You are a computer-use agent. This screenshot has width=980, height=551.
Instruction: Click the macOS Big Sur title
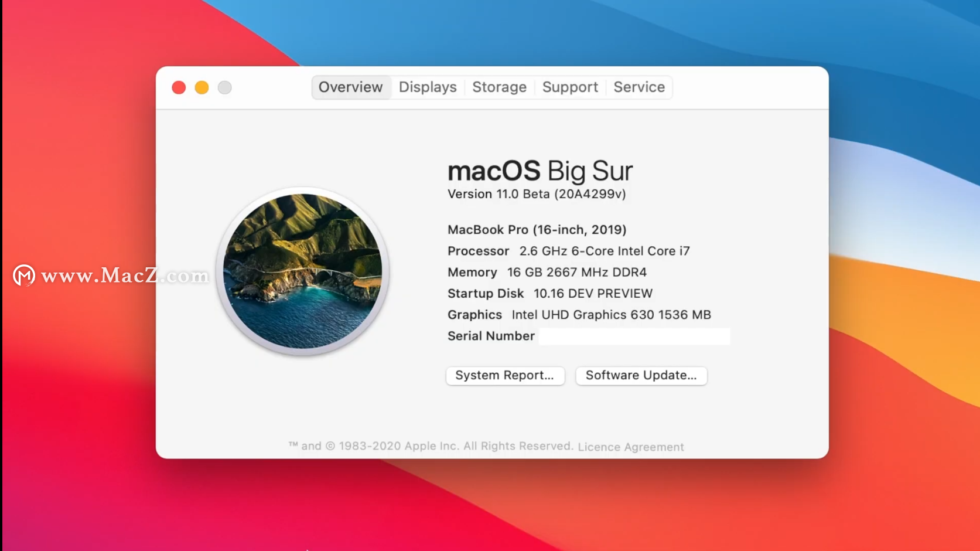click(540, 171)
